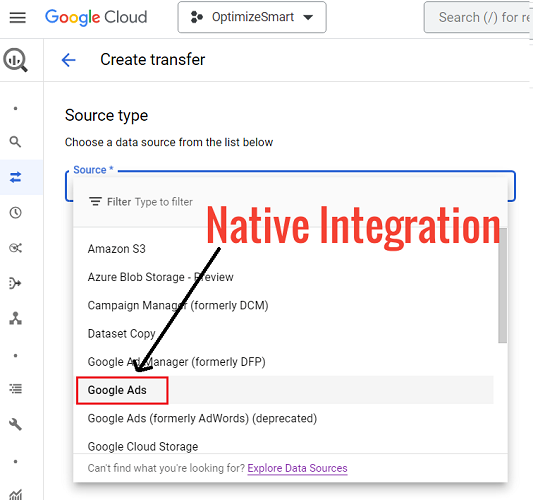Viewport: 533px width, 500px height.
Task: Open the main navigation hamburger menu
Action: [x=17, y=17]
